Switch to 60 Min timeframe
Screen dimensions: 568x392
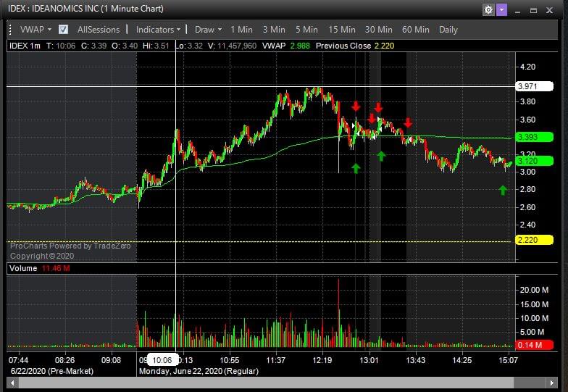(416, 30)
